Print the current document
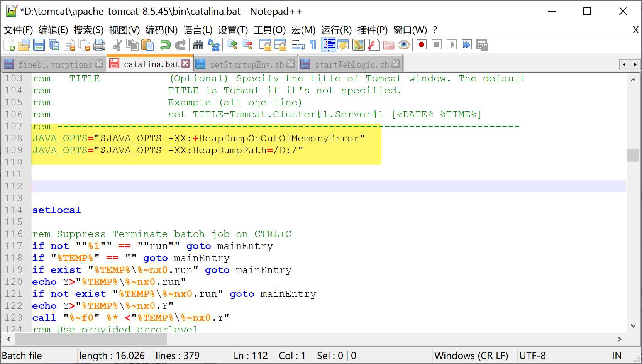Viewport: 642px width, 364px height. pyautogui.click(x=99, y=45)
